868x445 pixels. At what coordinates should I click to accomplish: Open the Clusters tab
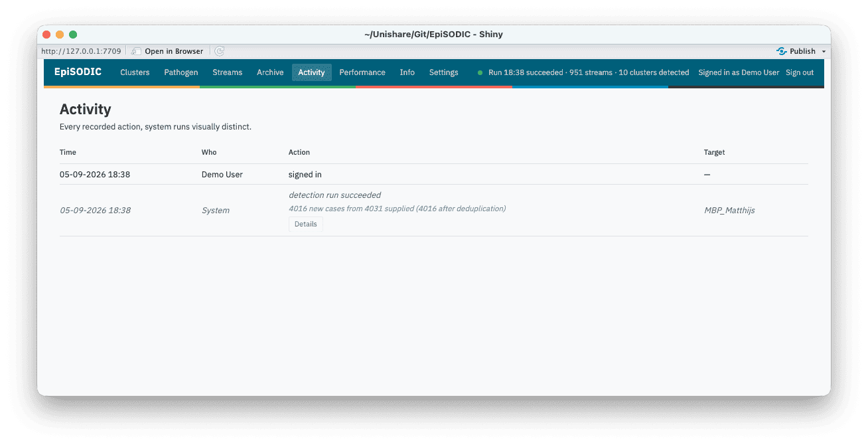point(135,72)
